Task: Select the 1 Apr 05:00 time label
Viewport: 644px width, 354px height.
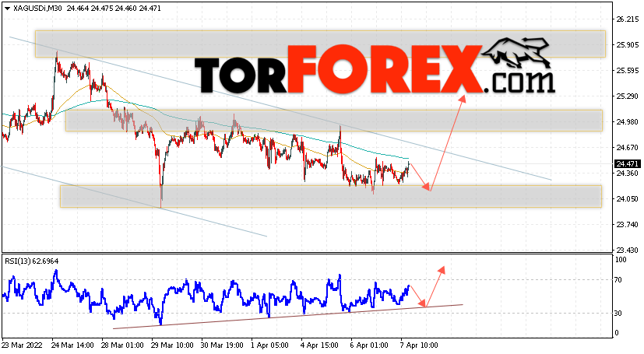Action: point(271,345)
